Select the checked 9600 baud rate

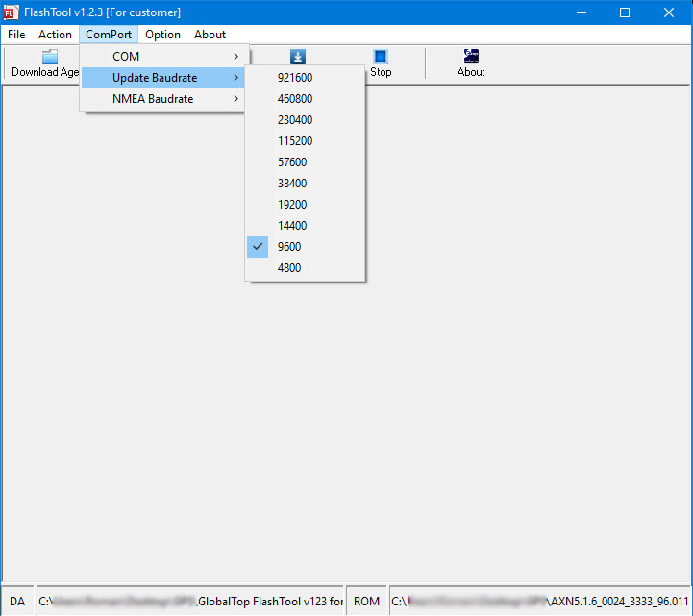point(289,247)
